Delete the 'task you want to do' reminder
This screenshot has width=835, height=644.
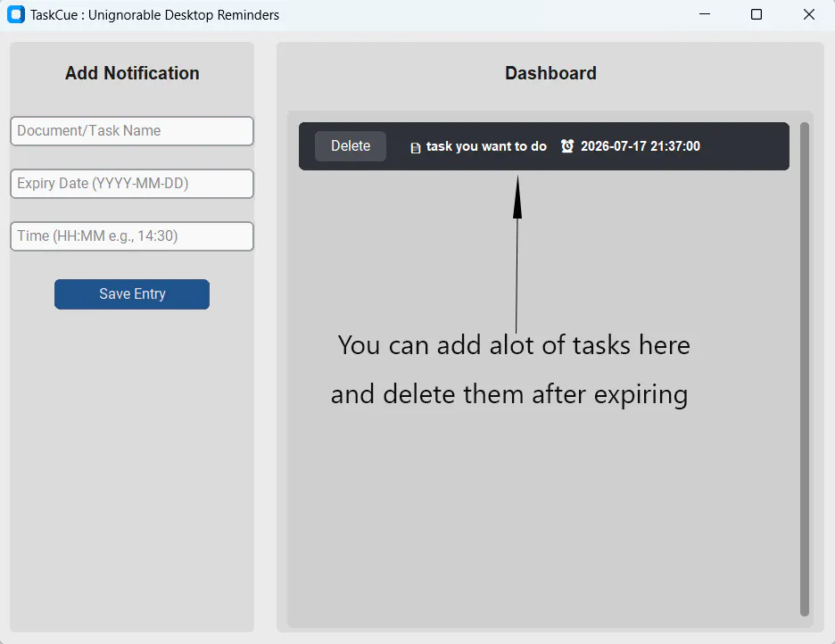[x=351, y=146]
